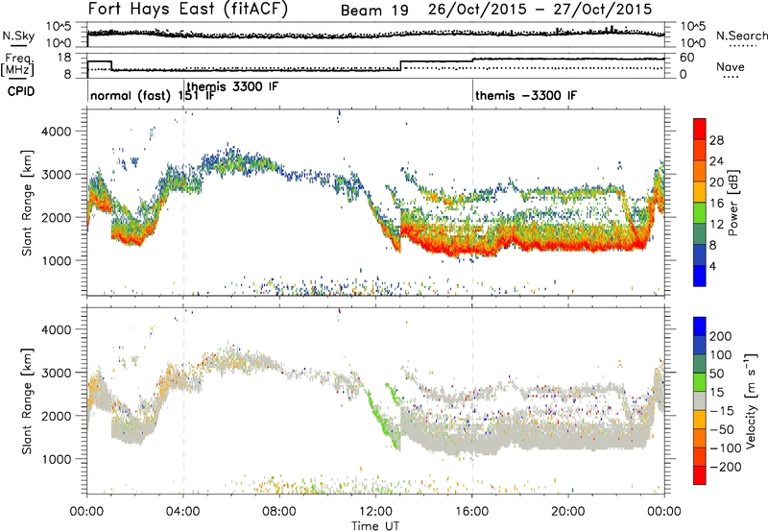
Task: Click the "200" label on Velocity color bar
Action: tap(721, 336)
